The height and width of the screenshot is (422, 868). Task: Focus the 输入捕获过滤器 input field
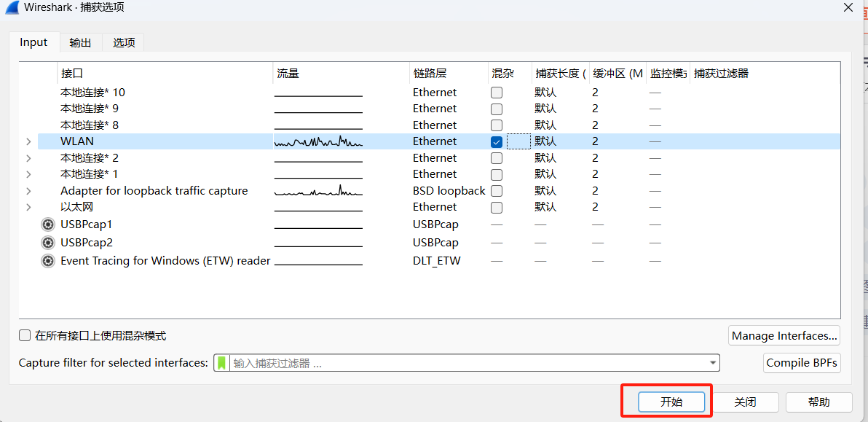468,363
